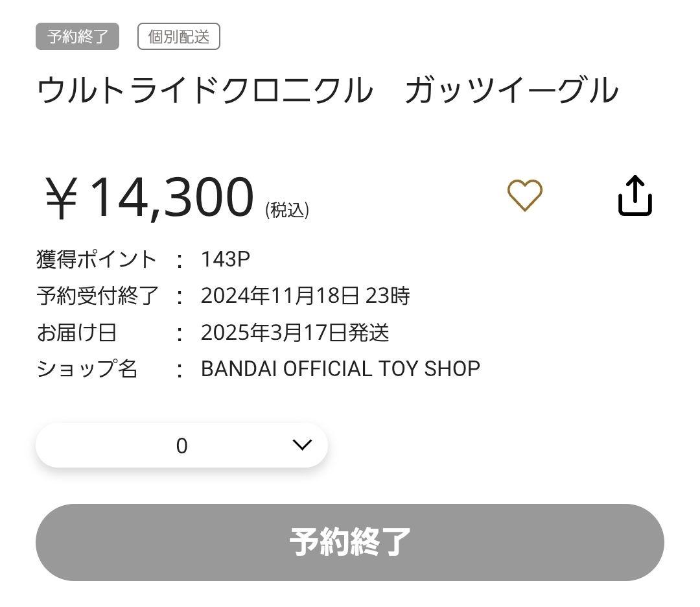Viewport: 700px width, 607px height.
Task: Open the BANDAI OFFICIAL TOY SHOP link
Action: (340, 368)
